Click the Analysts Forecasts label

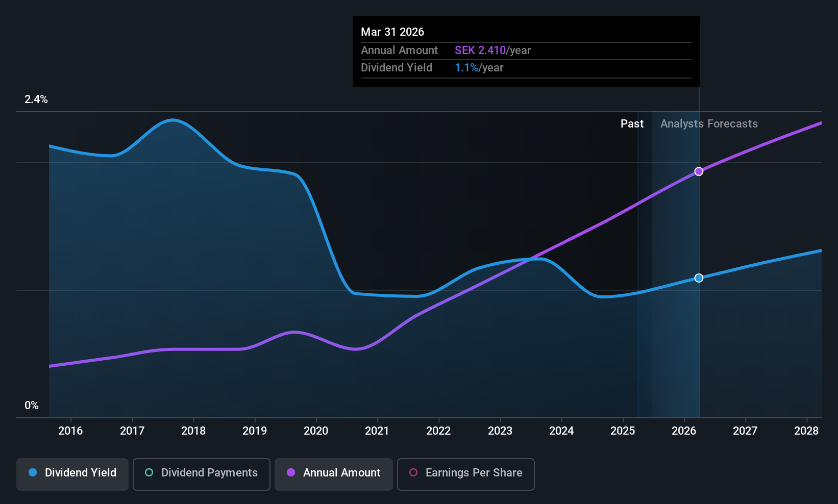coord(709,124)
